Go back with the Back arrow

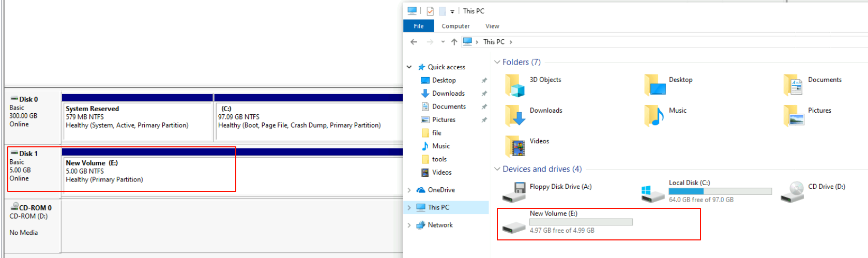click(x=414, y=42)
